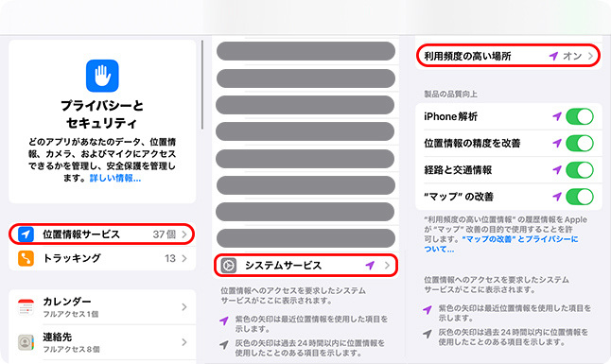The height and width of the screenshot is (364, 611).
Task: Click フルアクセス1個 under カレンダー
Action: [71, 314]
